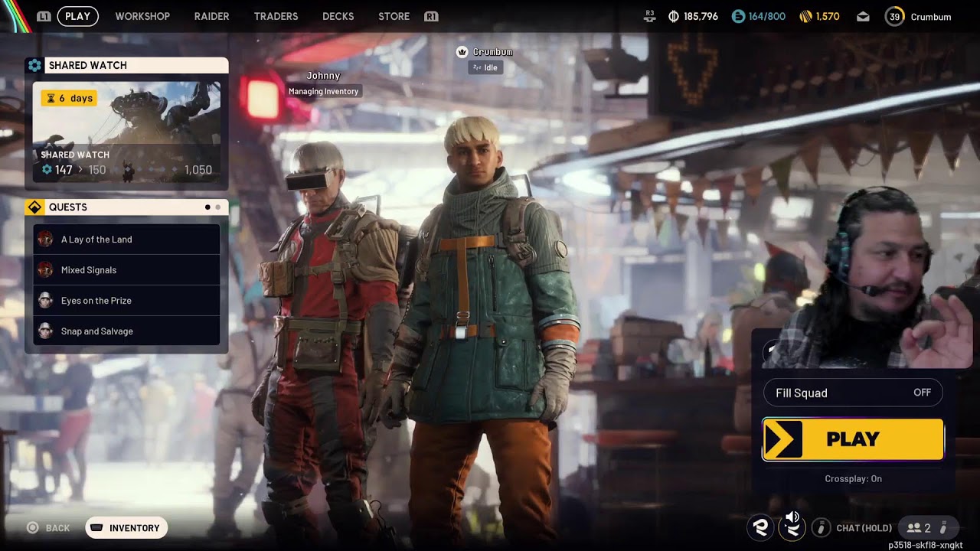
Task: Click the yellow striped currency icon
Action: coord(805,16)
